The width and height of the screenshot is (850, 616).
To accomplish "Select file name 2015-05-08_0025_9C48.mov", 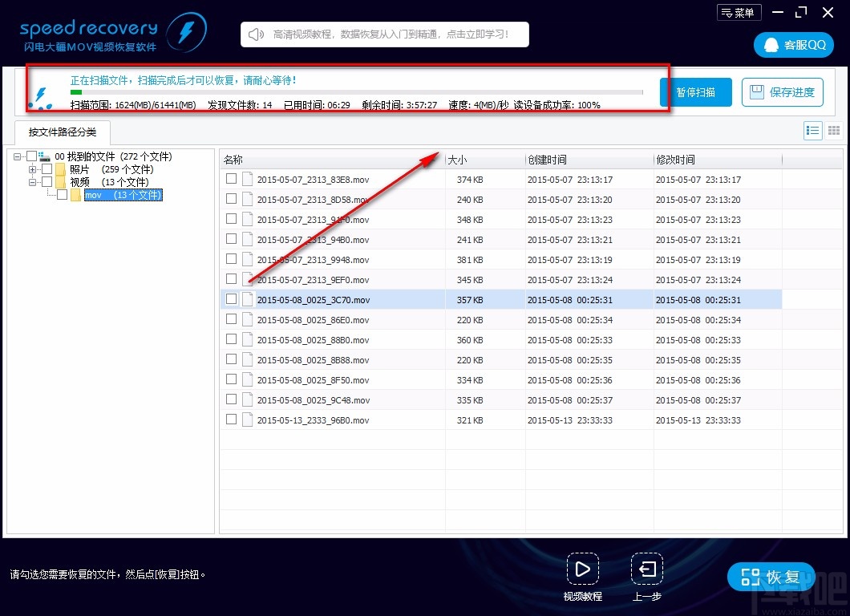I will [x=314, y=401].
